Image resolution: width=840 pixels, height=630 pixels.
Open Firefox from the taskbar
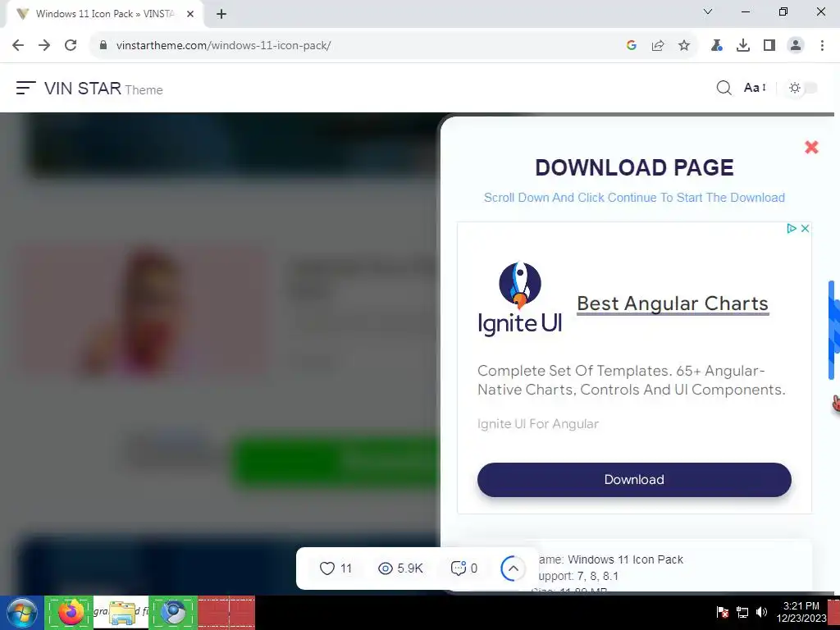pyautogui.click(x=69, y=613)
